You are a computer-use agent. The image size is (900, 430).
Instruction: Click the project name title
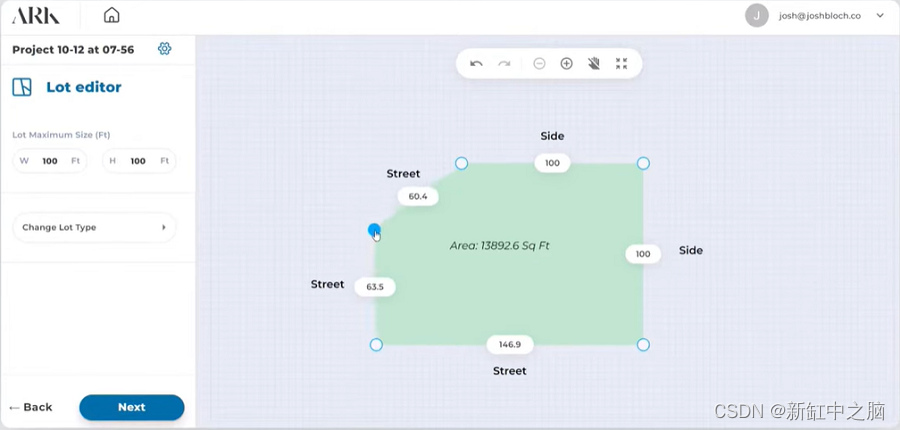(x=73, y=49)
